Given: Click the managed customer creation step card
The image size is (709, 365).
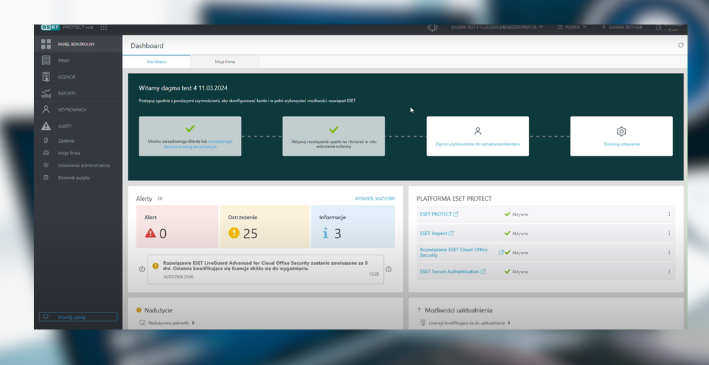Looking at the screenshot, I should pos(190,136).
